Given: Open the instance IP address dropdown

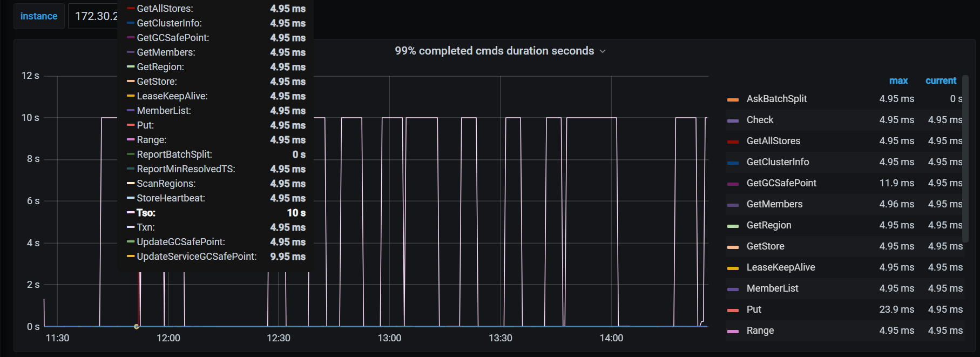Looking at the screenshot, I should pyautogui.click(x=95, y=16).
